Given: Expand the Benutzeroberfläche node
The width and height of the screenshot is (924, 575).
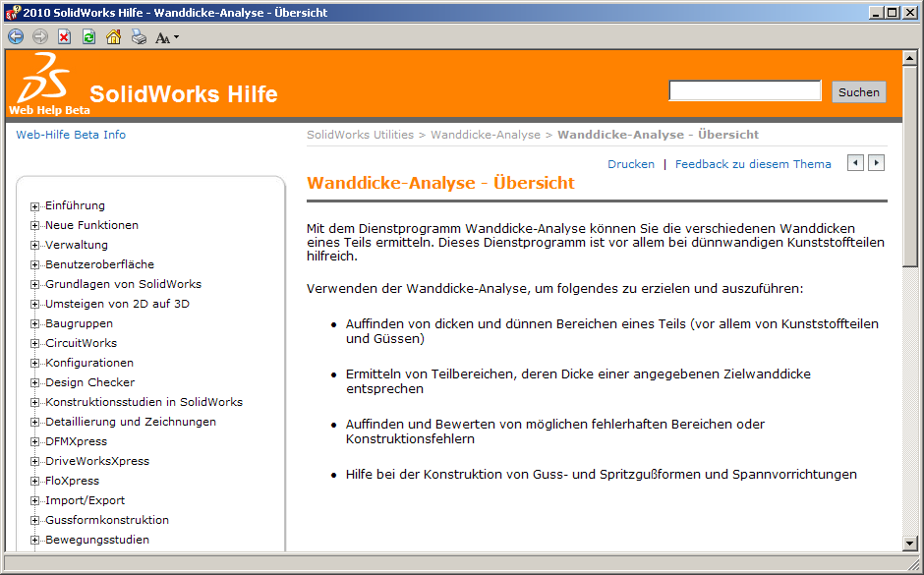Looking at the screenshot, I should coord(34,265).
